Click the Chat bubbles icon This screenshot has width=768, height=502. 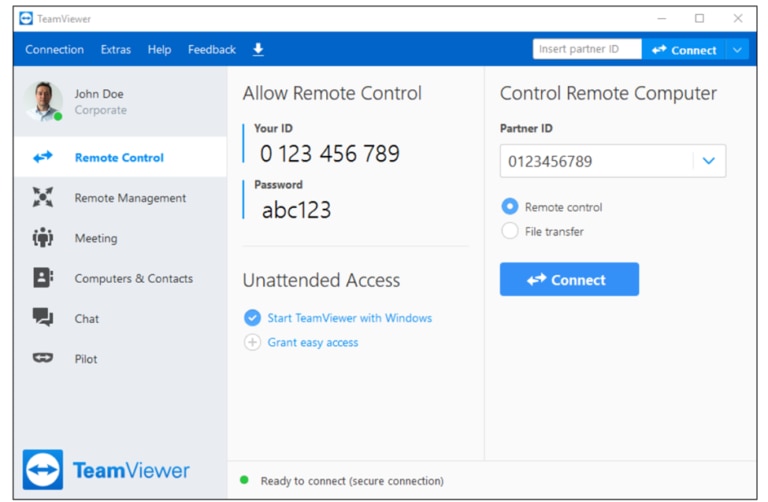pyautogui.click(x=43, y=317)
